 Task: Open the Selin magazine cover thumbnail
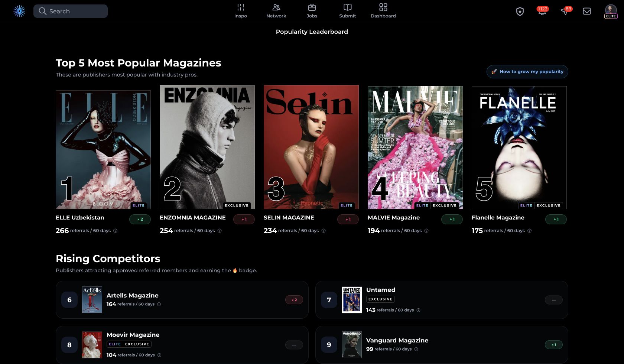311,147
